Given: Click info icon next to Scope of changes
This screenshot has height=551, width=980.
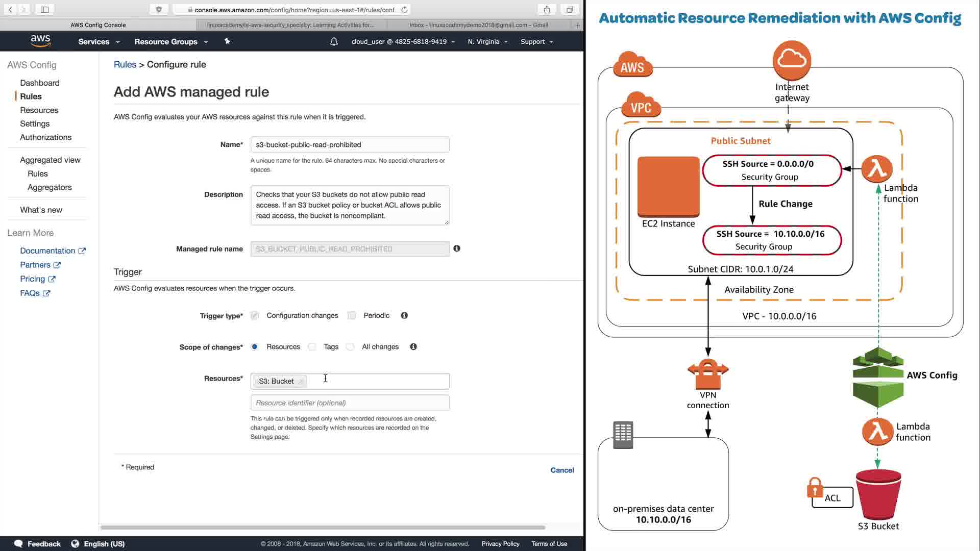Looking at the screenshot, I should click(x=413, y=347).
